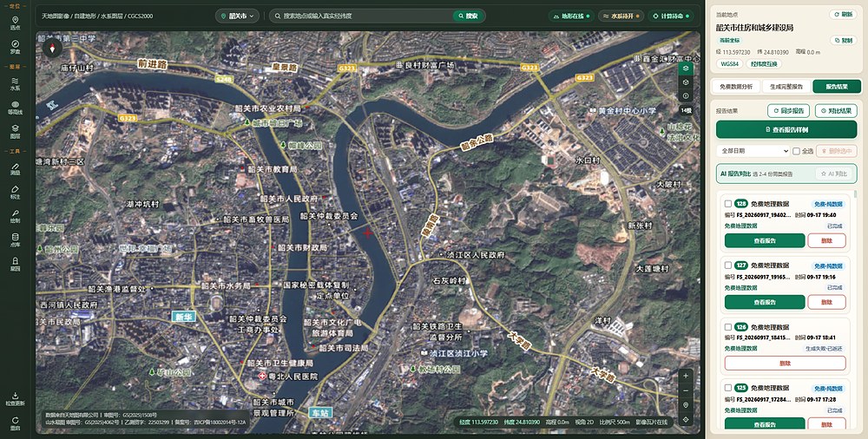Screen dimensions: 868x439
Task: Select the 测量 measure tool
Action: tap(15, 169)
